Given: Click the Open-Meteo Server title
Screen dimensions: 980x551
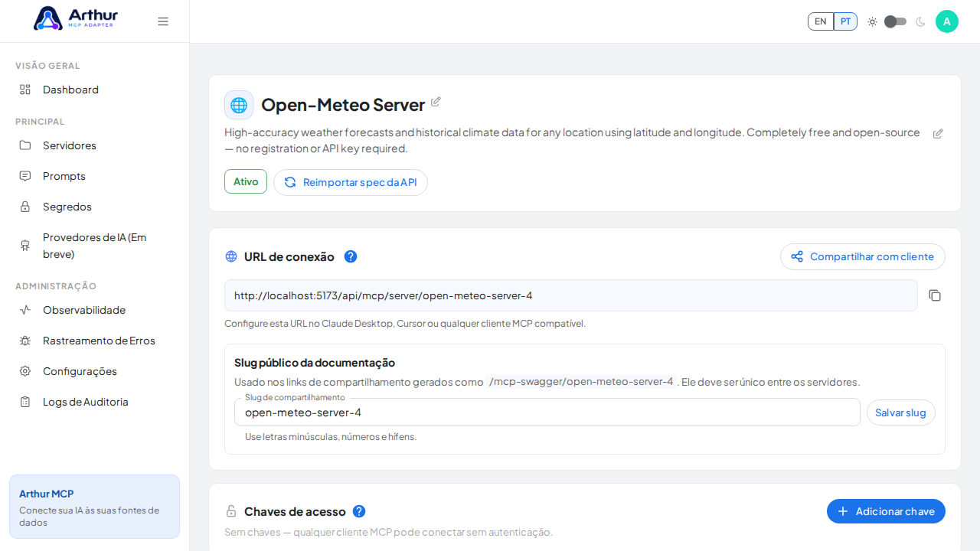Looking at the screenshot, I should click(x=343, y=105).
